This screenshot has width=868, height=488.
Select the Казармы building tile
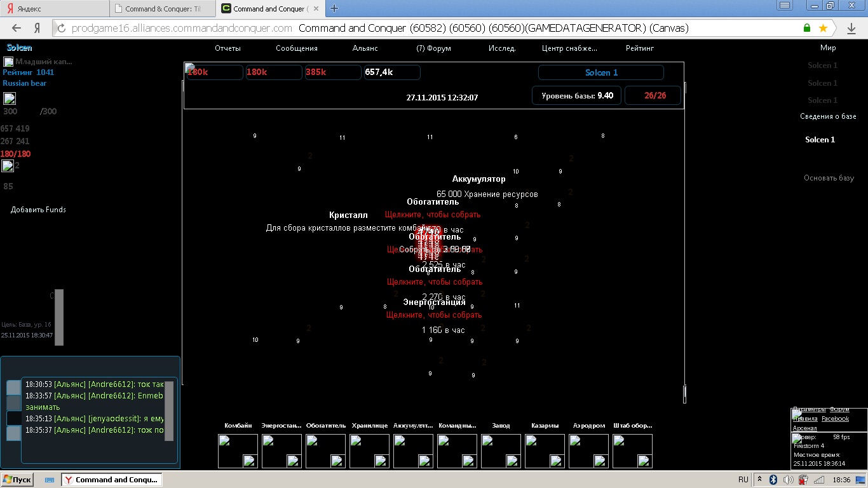[x=545, y=451]
